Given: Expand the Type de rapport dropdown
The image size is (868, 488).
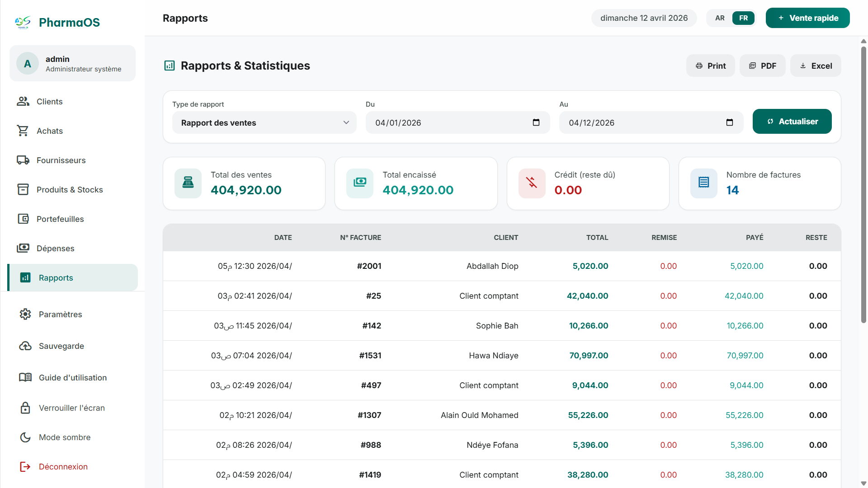Looking at the screenshot, I should click(264, 122).
